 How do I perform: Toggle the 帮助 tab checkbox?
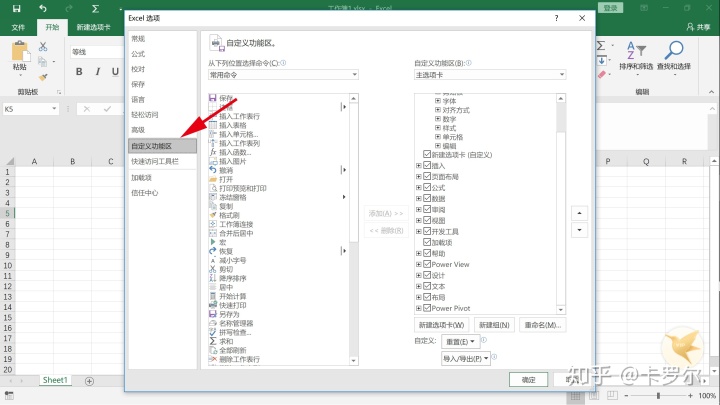pos(427,253)
